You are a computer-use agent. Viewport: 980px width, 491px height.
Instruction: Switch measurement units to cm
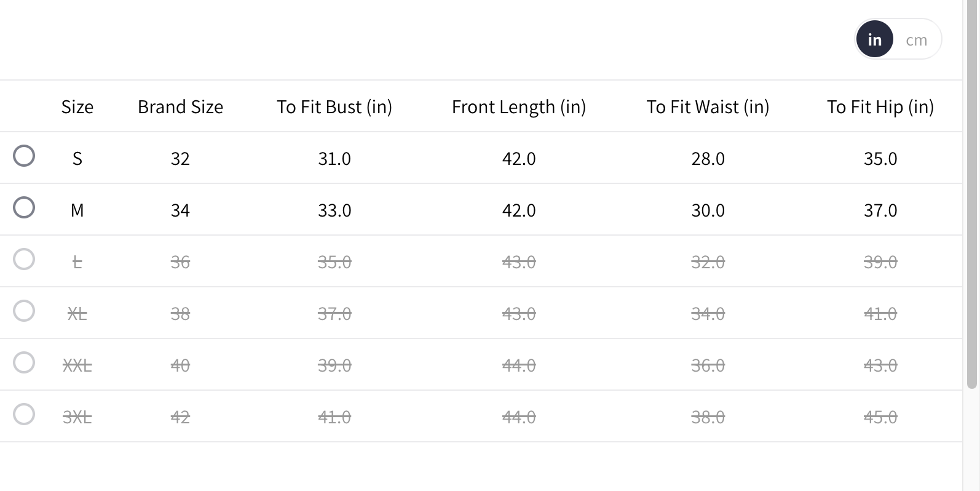point(916,40)
